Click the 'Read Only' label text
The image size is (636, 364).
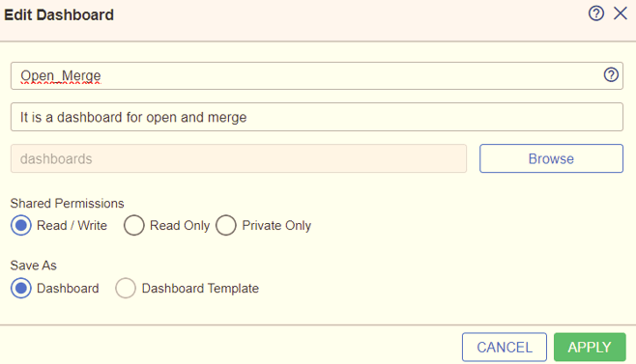tap(180, 225)
